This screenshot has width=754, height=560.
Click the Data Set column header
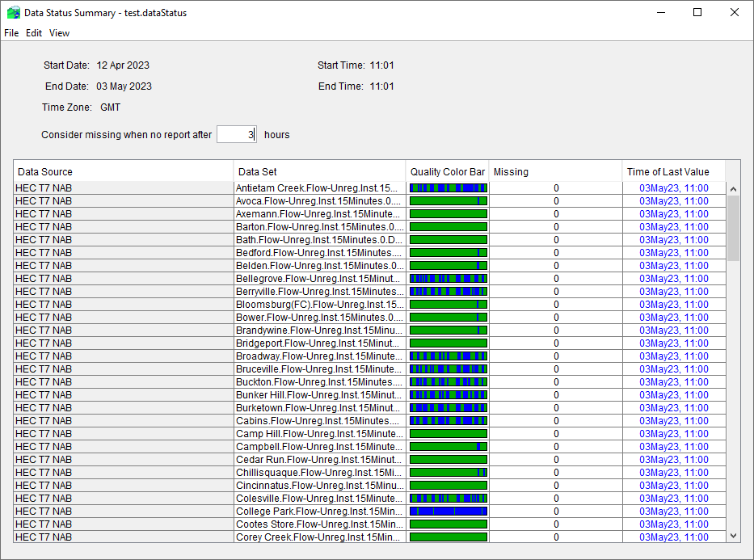319,171
